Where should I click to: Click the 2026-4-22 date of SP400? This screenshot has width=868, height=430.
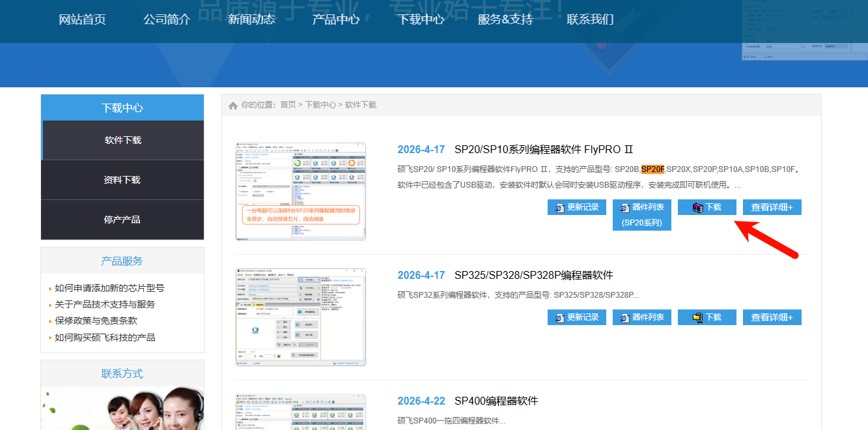click(x=421, y=401)
